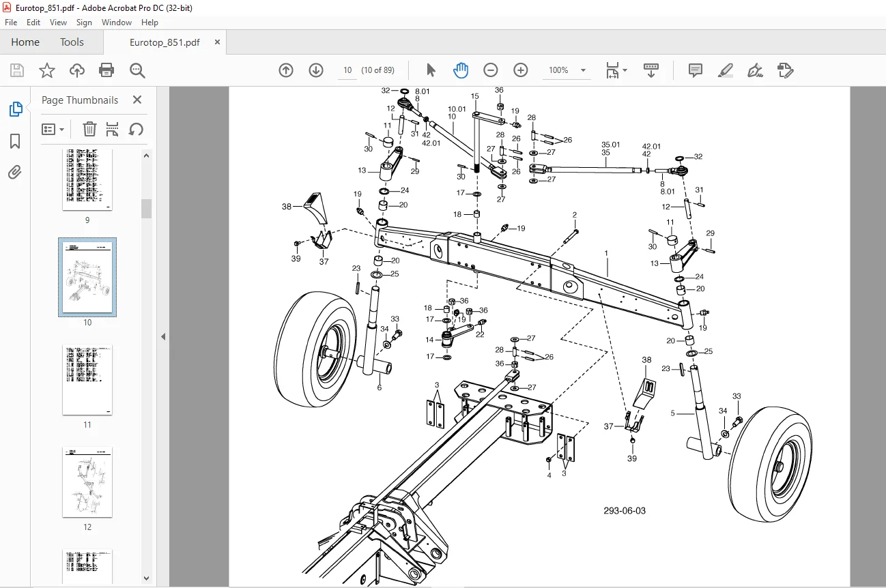
Task: Open the fit page options dropdown
Action: [x=616, y=70]
